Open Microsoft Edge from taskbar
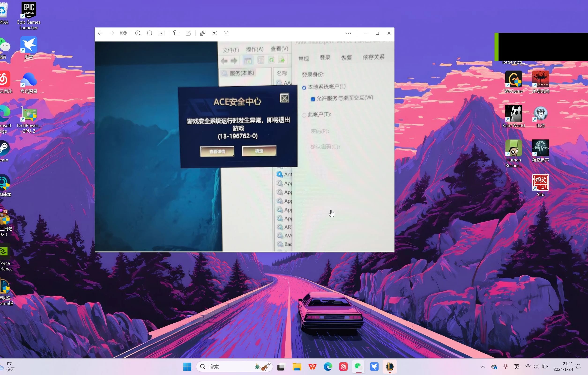Viewport: 588px width, 375px height. [328, 367]
